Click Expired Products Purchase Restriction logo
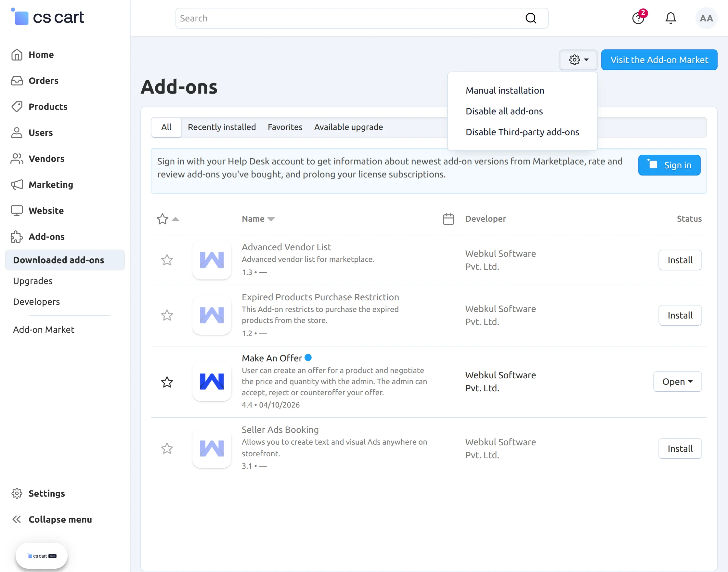Viewport: 728px width, 572px height. click(212, 315)
